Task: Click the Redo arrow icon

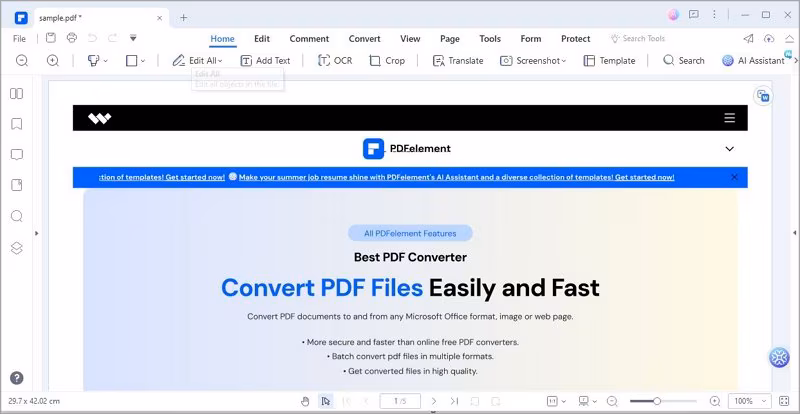Action: (112, 38)
